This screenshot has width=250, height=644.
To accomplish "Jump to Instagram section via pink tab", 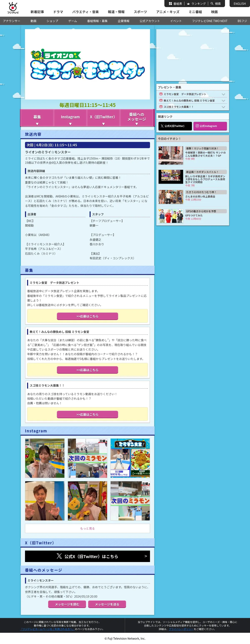I will coord(70,118).
